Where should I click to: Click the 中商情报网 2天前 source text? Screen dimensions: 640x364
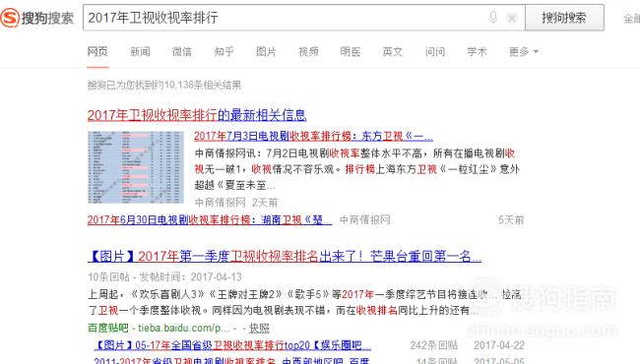236,203
